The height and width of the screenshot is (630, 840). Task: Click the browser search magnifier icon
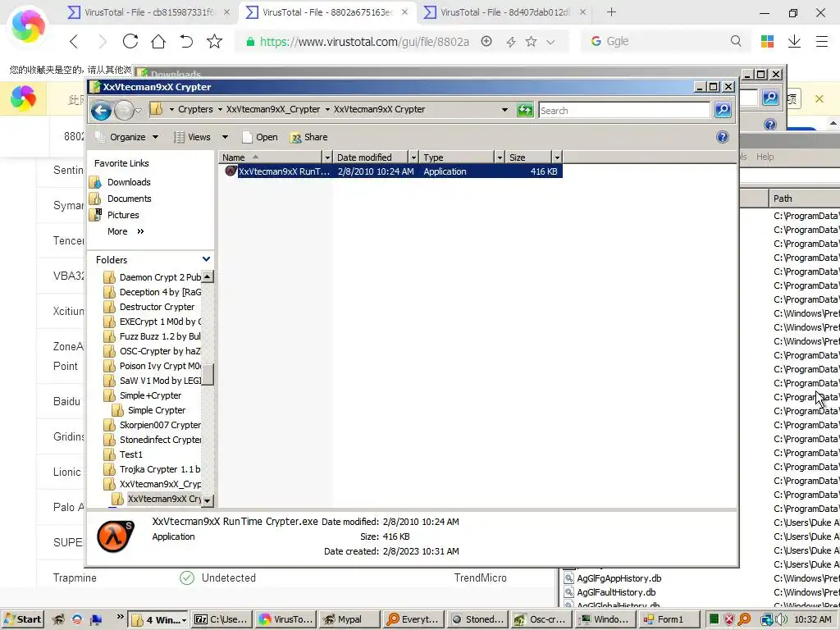(736, 41)
